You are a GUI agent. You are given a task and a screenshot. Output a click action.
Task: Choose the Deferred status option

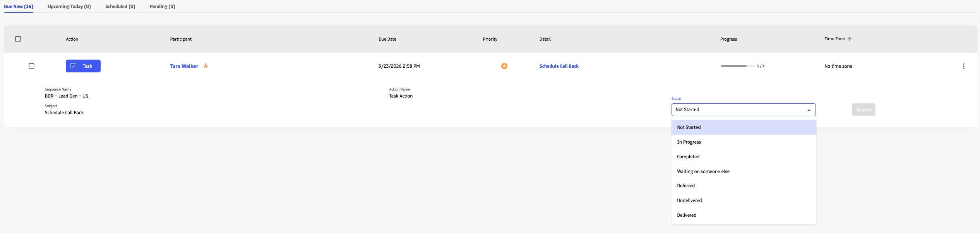pos(744,186)
